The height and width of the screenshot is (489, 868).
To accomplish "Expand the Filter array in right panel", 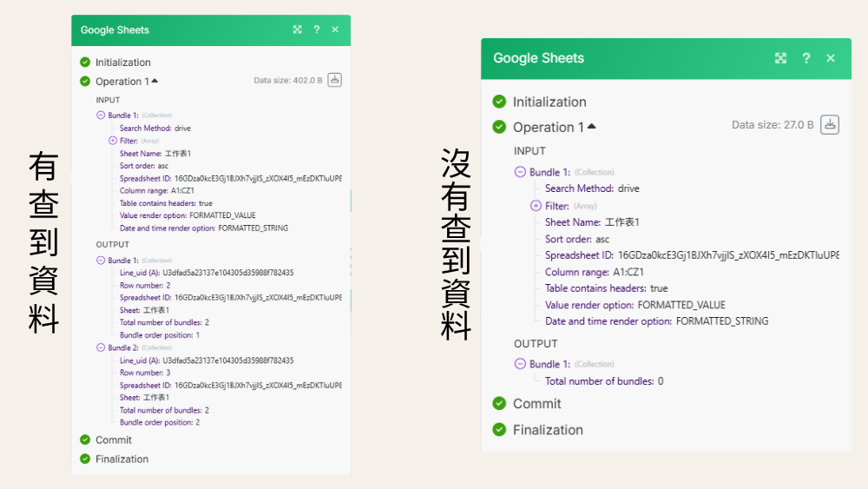I will 536,206.
